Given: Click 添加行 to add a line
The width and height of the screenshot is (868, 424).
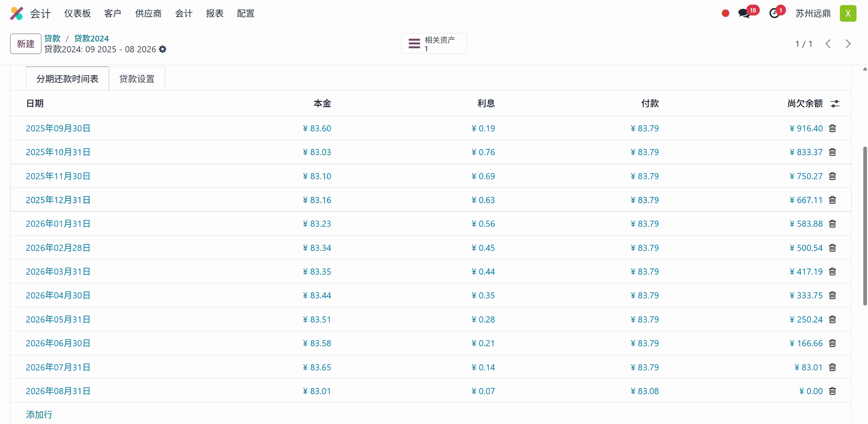Looking at the screenshot, I should (39, 414).
